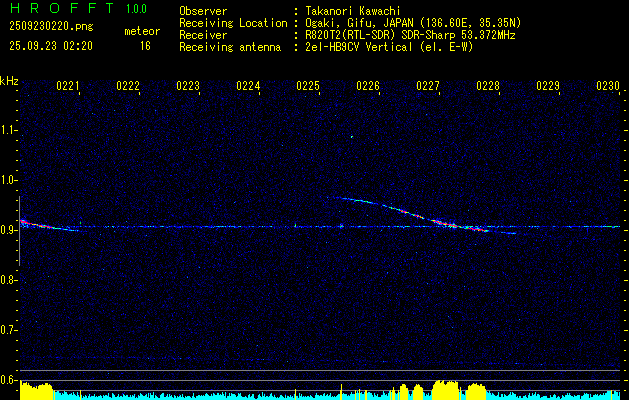Click the HROFFT program title
Screen dimensions: 629x400
[62, 8]
